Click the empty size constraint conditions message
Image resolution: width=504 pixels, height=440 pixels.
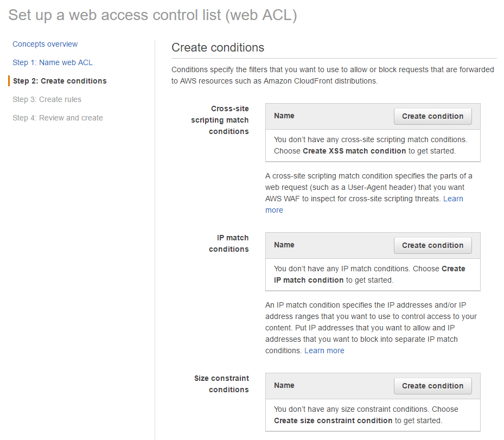click(366, 415)
